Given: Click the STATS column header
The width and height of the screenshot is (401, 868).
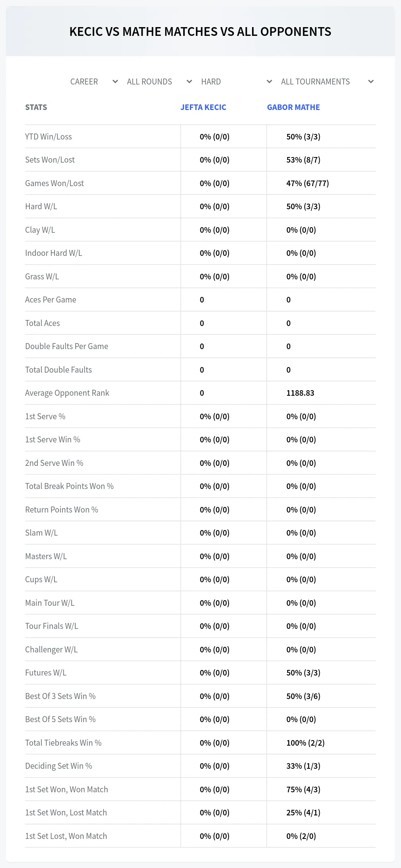Looking at the screenshot, I should pyautogui.click(x=36, y=107).
